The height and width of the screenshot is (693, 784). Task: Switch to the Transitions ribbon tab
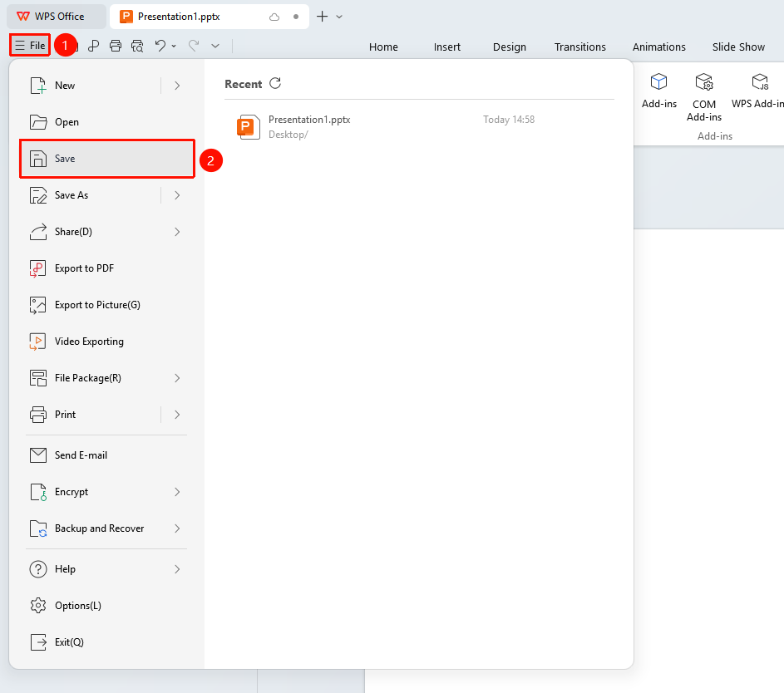pyautogui.click(x=580, y=47)
